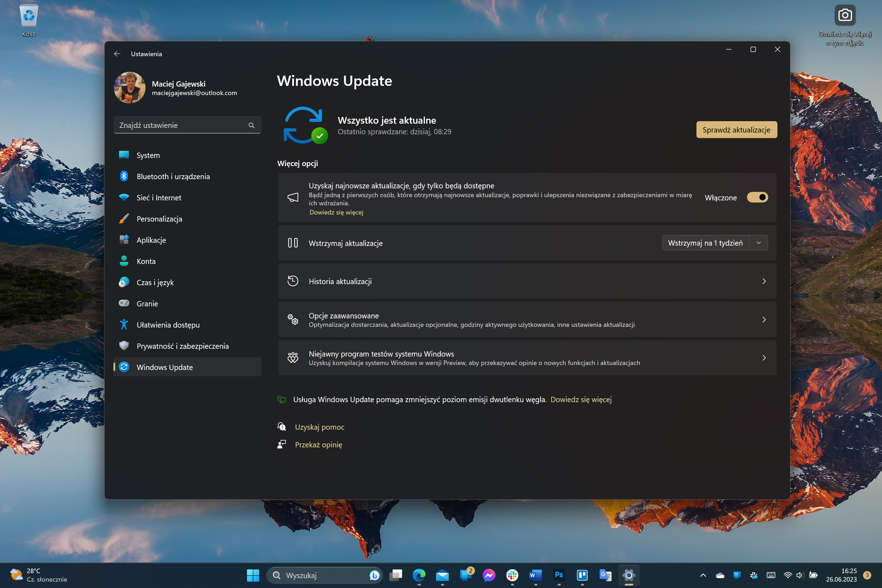Click Przekaż opinię link
Image resolution: width=882 pixels, height=588 pixels.
point(318,445)
